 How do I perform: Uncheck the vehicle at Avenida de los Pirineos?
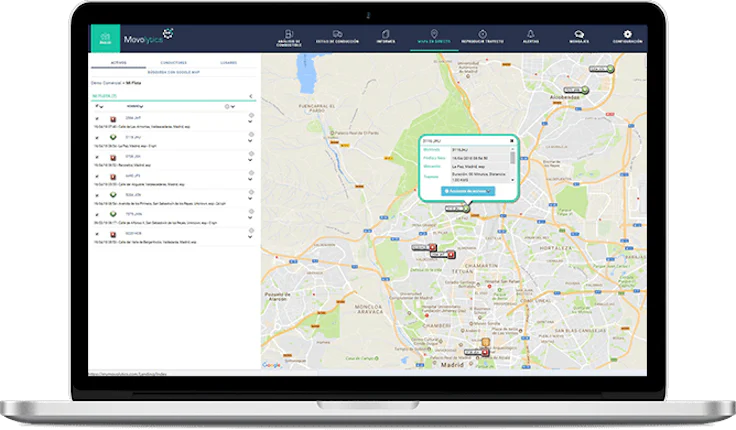click(97, 196)
